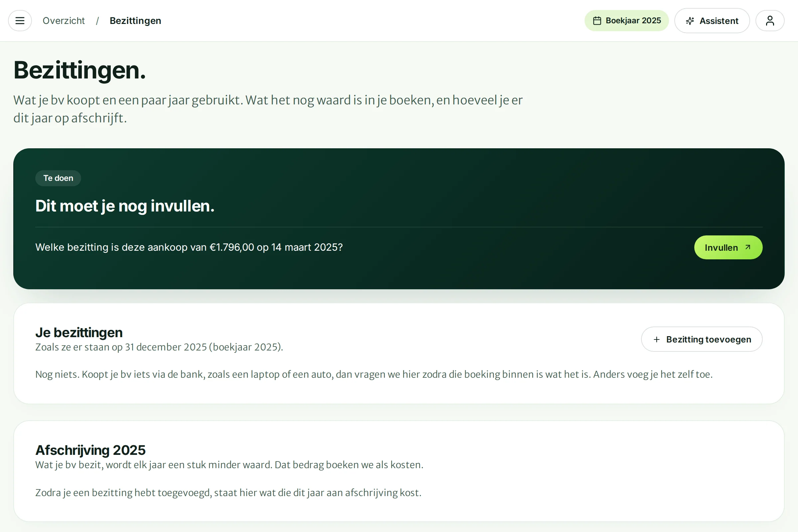798x532 pixels.
Task: Click the calendar icon in Boekjaar 2025
Action: 597,21
